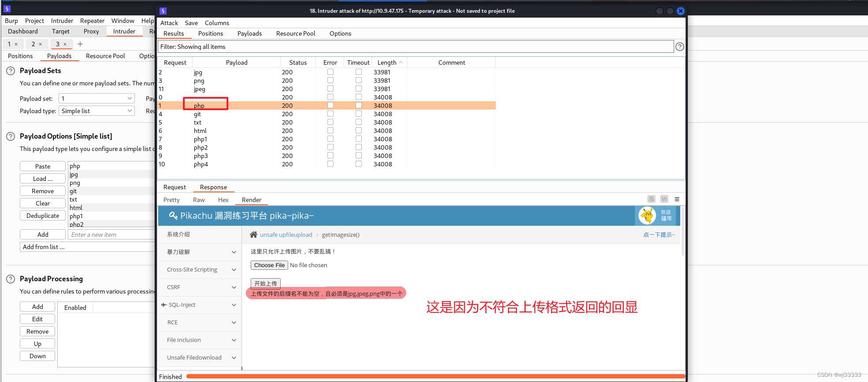This screenshot has width=868, height=382.
Task: Click the Pikachu avatar image
Action: [x=647, y=216]
